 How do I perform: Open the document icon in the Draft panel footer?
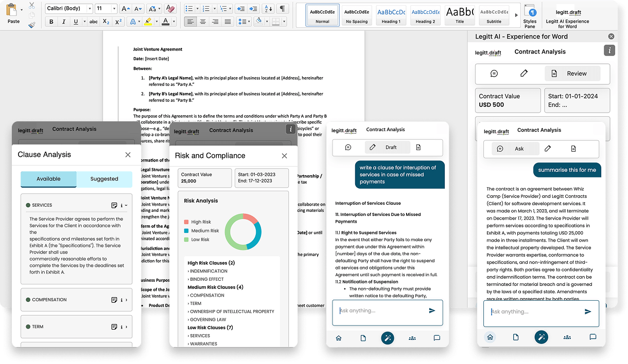(363, 338)
